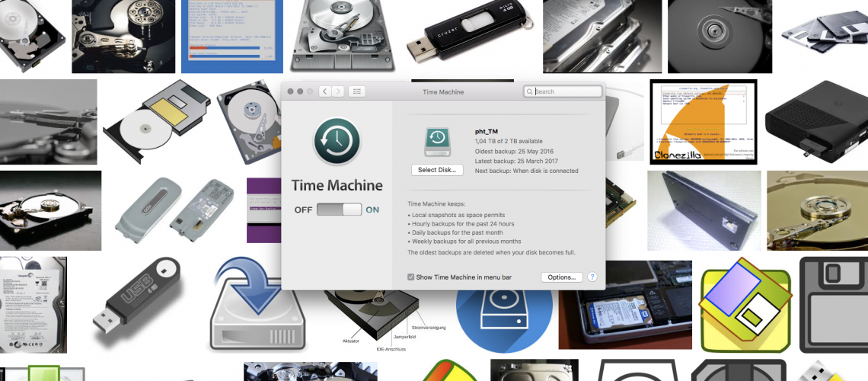Click the Search field in the window
The width and height of the screenshot is (868, 381).
click(x=566, y=91)
